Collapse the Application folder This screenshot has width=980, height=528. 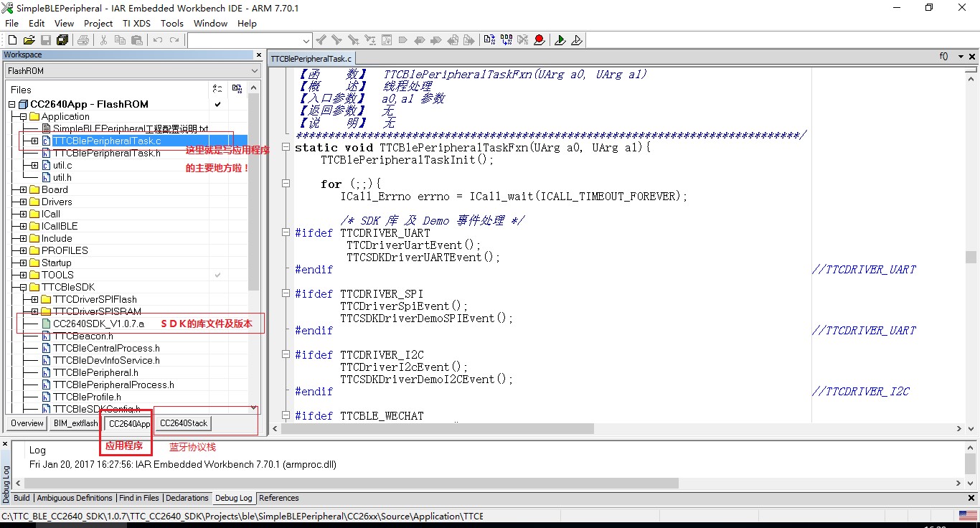[23, 116]
